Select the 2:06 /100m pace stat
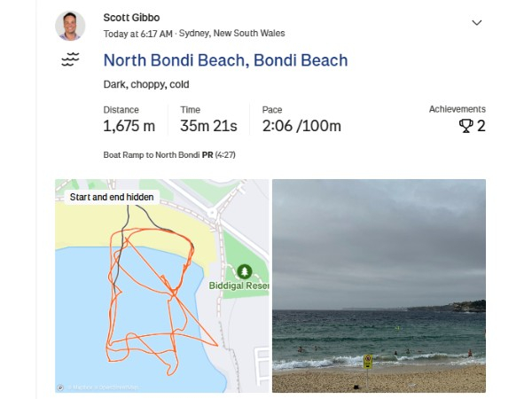The width and height of the screenshot is (532, 399). (x=301, y=126)
